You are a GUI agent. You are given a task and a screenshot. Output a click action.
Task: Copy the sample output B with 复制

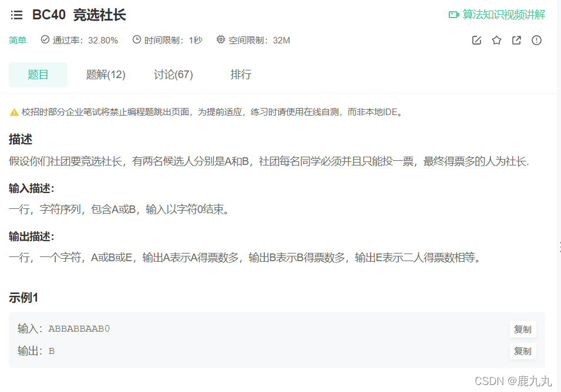click(x=523, y=352)
